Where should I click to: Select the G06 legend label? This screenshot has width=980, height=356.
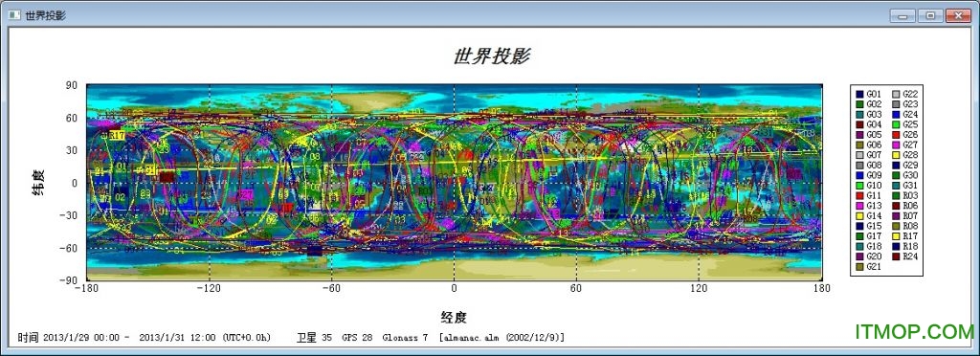pos(874,145)
